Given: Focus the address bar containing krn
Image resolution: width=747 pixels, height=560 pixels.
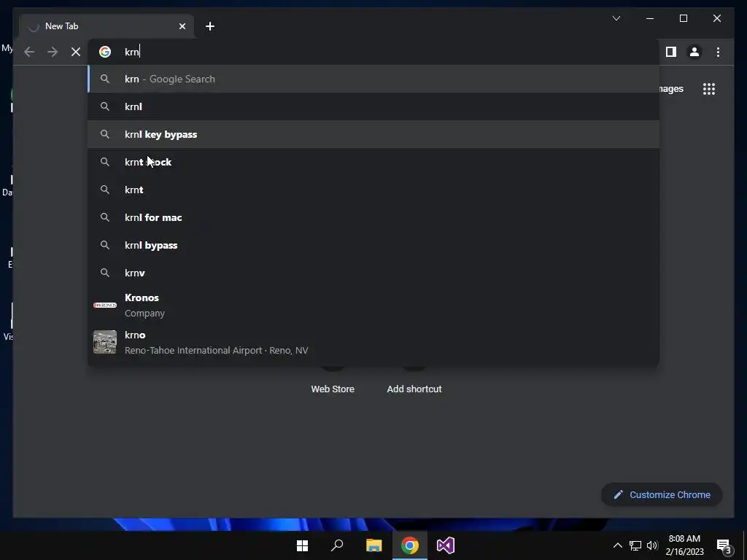Looking at the screenshot, I should 373,52.
